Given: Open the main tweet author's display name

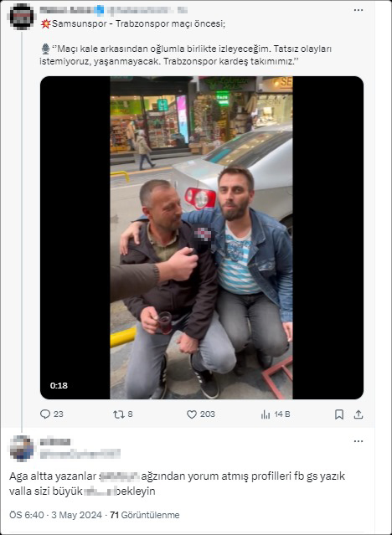Looking at the screenshot, I should point(68,10).
